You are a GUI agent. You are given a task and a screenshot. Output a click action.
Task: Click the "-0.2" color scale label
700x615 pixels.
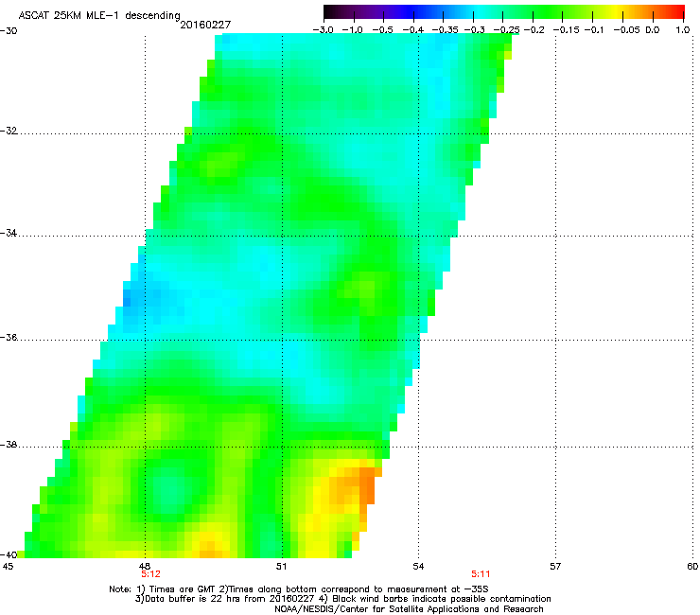[x=534, y=30]
